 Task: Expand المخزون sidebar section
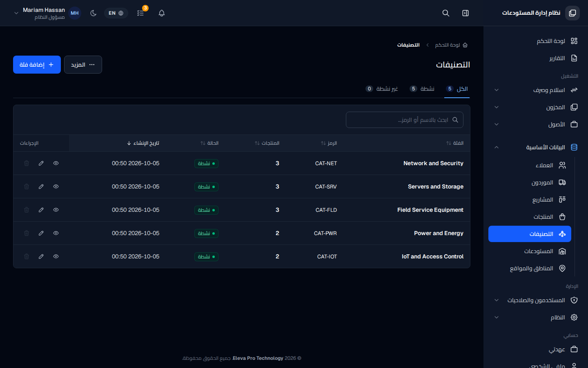536,107
